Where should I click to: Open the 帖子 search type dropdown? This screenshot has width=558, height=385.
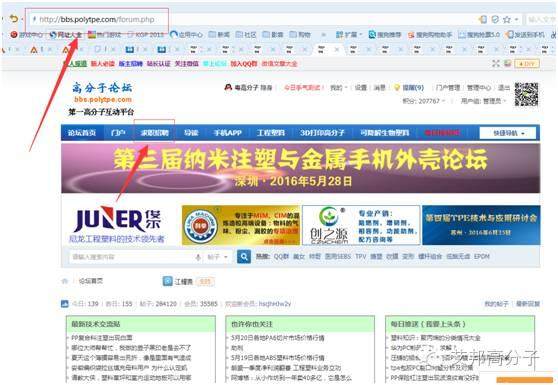tap(217, 257)
